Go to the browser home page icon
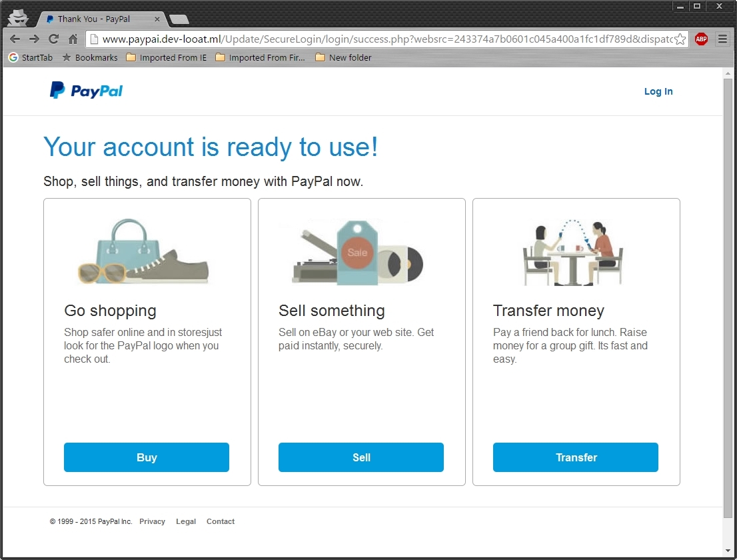Viewport: 737px width, 560px height. pyautogui.click(x=73, y=39)
